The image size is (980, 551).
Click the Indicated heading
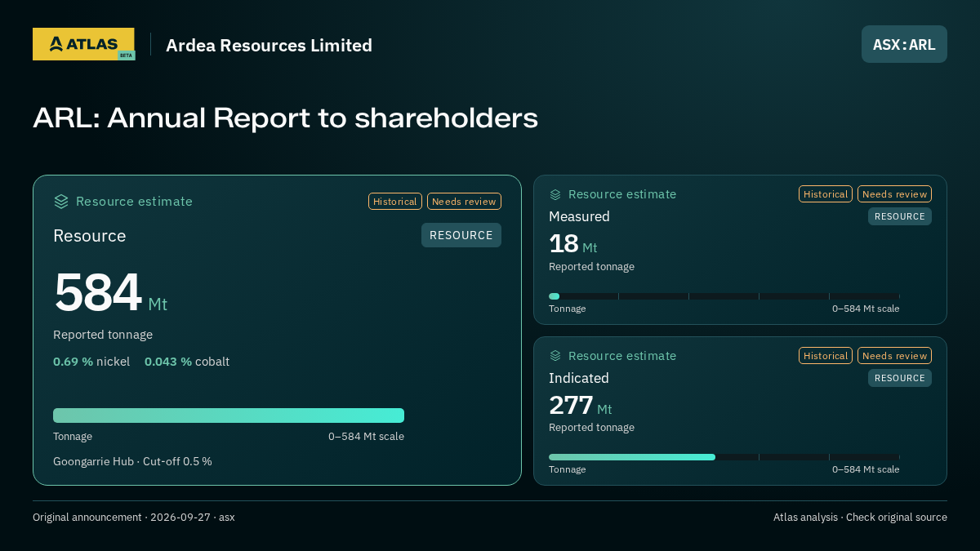[579, 378]
